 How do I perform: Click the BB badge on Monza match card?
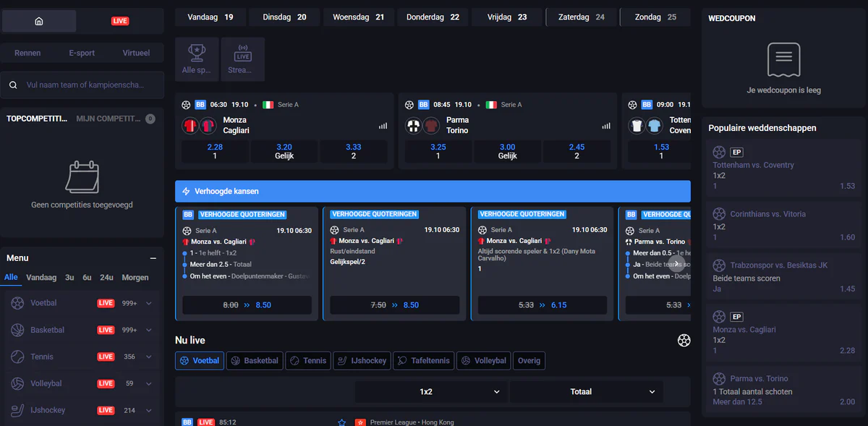[201, 105]
